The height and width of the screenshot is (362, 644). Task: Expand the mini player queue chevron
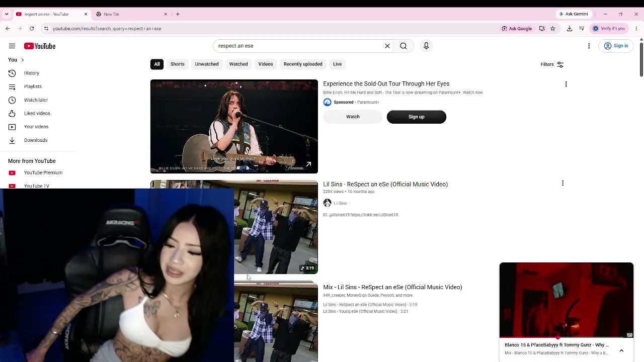click(x=621, y=350)
